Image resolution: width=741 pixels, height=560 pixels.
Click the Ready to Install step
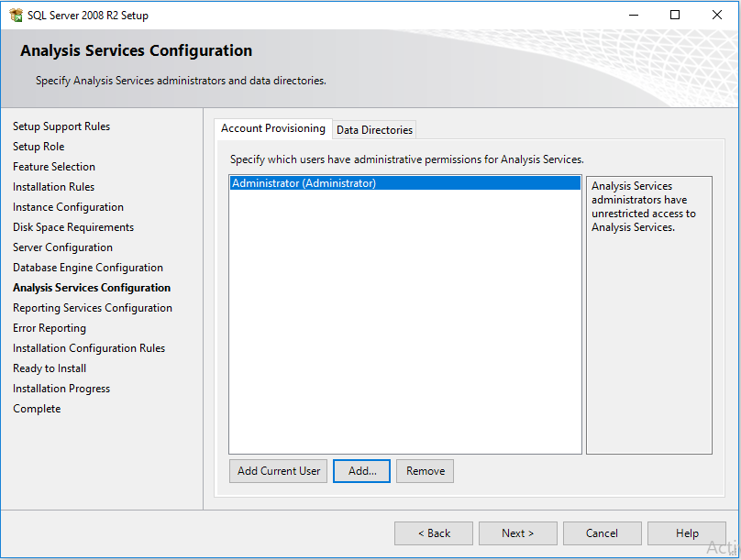pos(50,368)
